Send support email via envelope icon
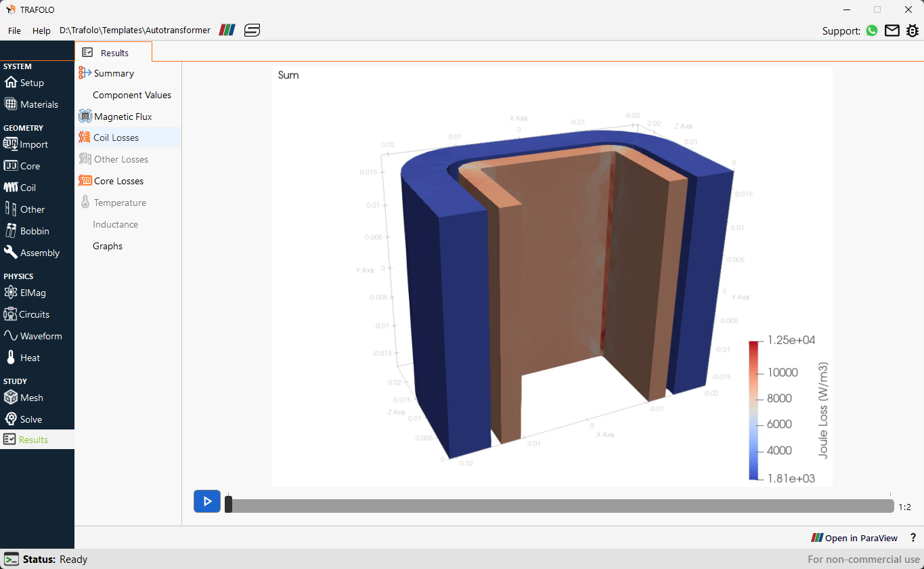This screenshot has height=569, width=924. (x=892, y=30)
